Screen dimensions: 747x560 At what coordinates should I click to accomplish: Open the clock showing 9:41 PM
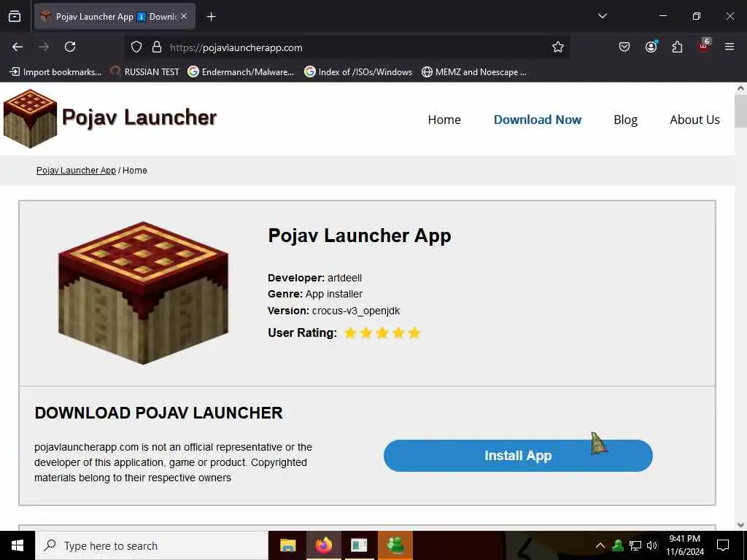pos(684,545)
